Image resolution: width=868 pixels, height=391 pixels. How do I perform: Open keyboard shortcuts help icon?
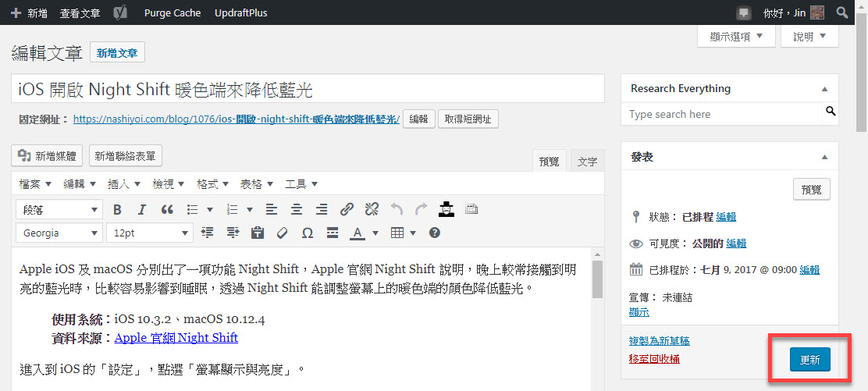coord(435,233)
